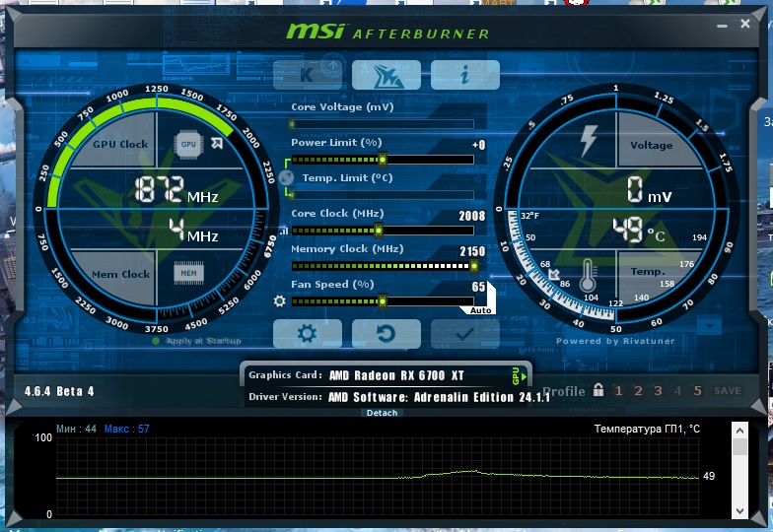This screenshot has width=773, height=532.
Task: Click the Макс : 57 value
Action: click(x=126, y=429)
